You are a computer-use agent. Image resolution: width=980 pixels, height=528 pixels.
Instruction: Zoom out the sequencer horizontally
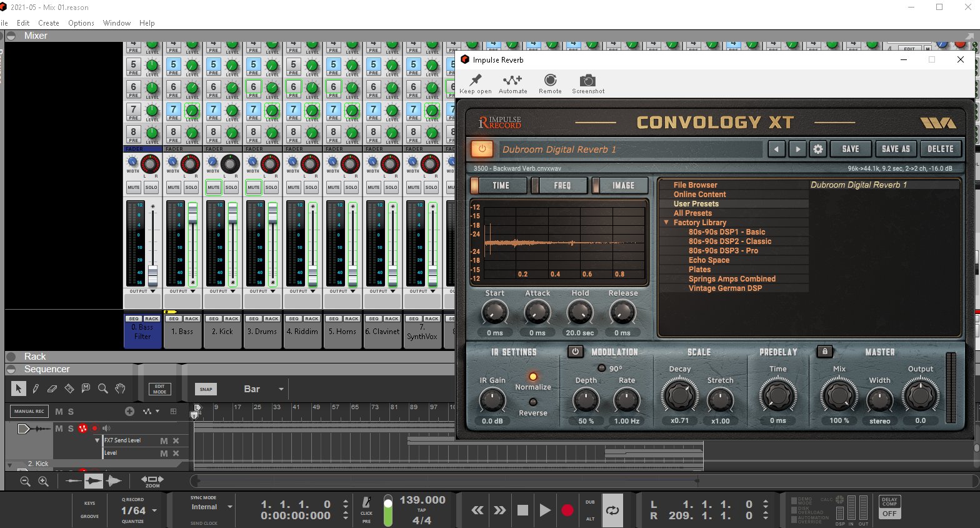[26, 481]
